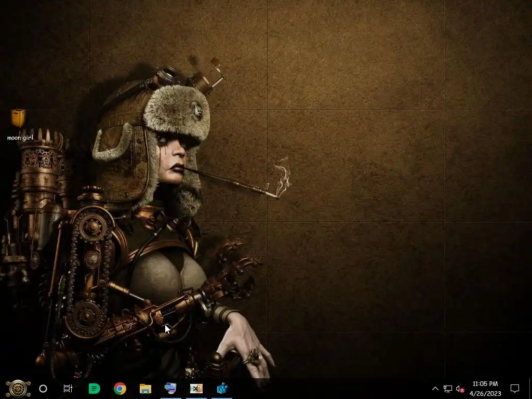Launch Google Chrome from the taskbar
Viewport: 532px width, 399px height.
(120, 389)
